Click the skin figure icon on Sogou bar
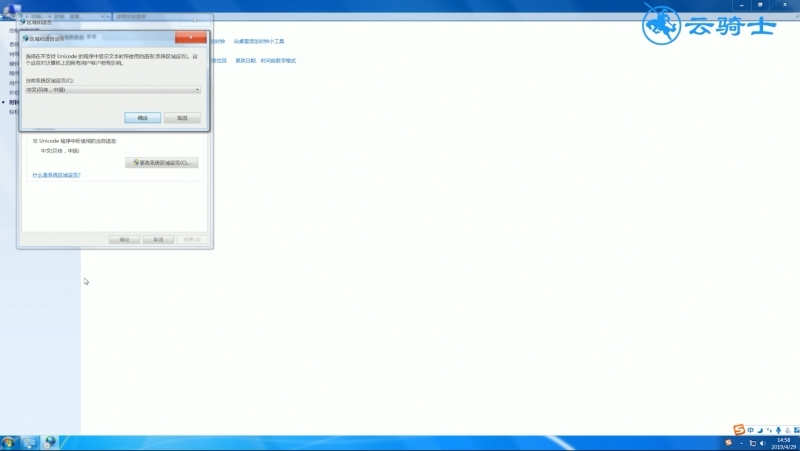Image resolution: width=800 pixels, height=451 pixels. pyautogui.click(x=788, y=430)
